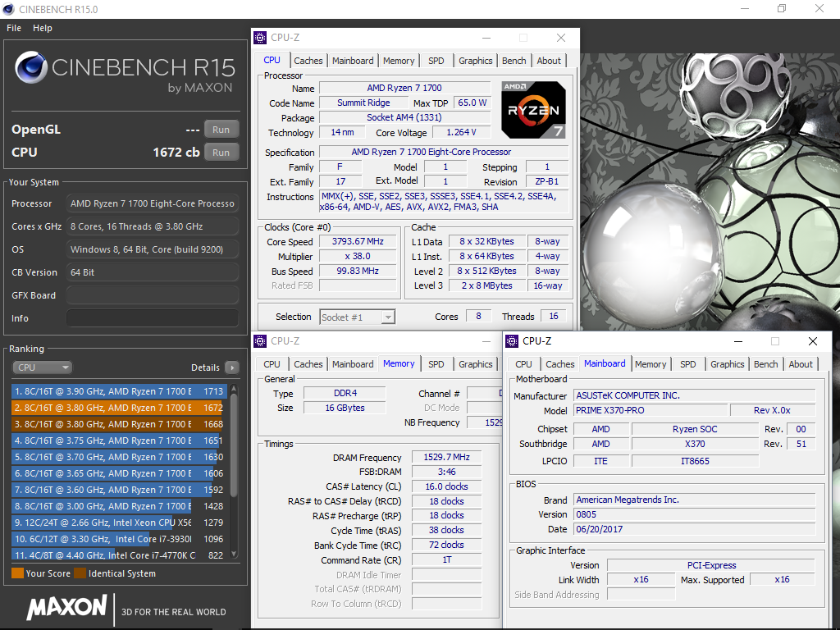Open the About tab in the top CPU-Z window

pos(549,61)
